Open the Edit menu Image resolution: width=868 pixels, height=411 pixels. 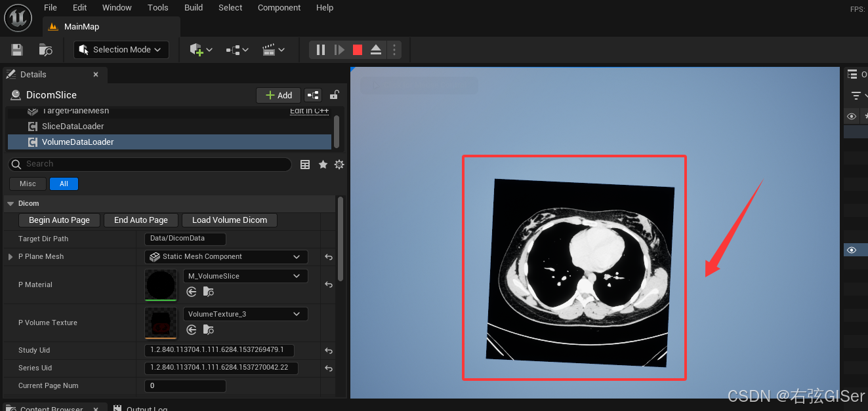pyautogui.click(x=80, y=8)
